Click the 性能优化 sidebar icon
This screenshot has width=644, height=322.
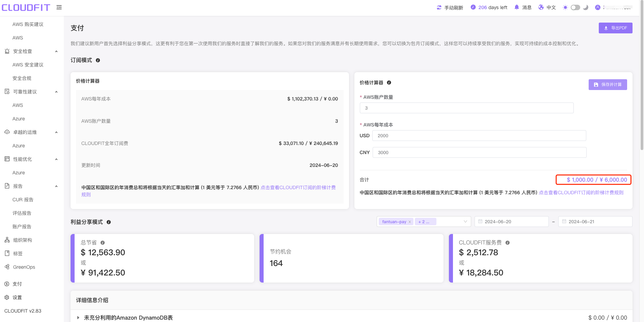pos(7,159)
